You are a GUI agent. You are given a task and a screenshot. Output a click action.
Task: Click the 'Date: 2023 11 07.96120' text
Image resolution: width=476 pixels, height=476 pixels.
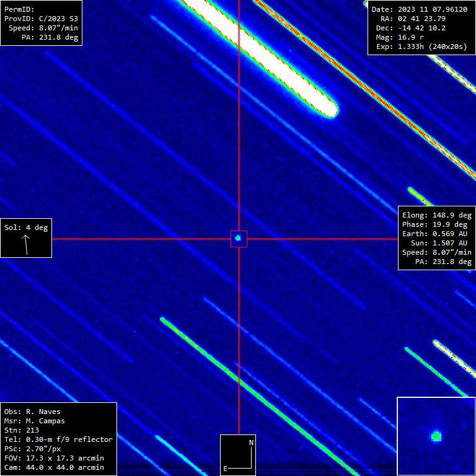point(420,9)
